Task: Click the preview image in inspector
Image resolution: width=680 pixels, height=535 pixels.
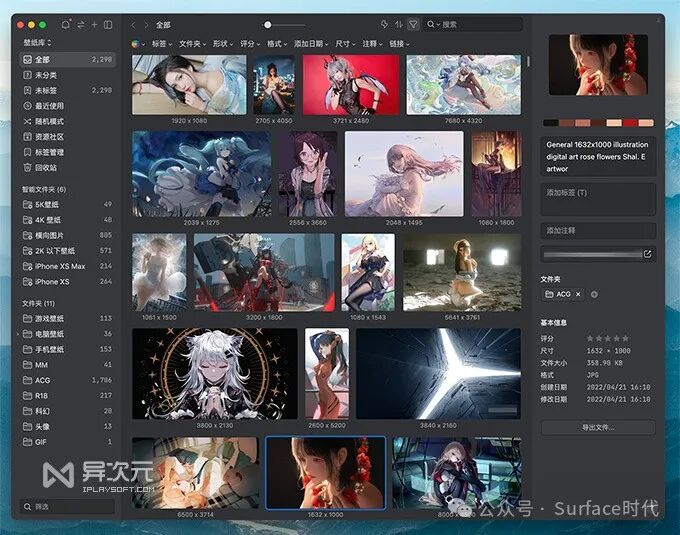Action: pos(598,65)
